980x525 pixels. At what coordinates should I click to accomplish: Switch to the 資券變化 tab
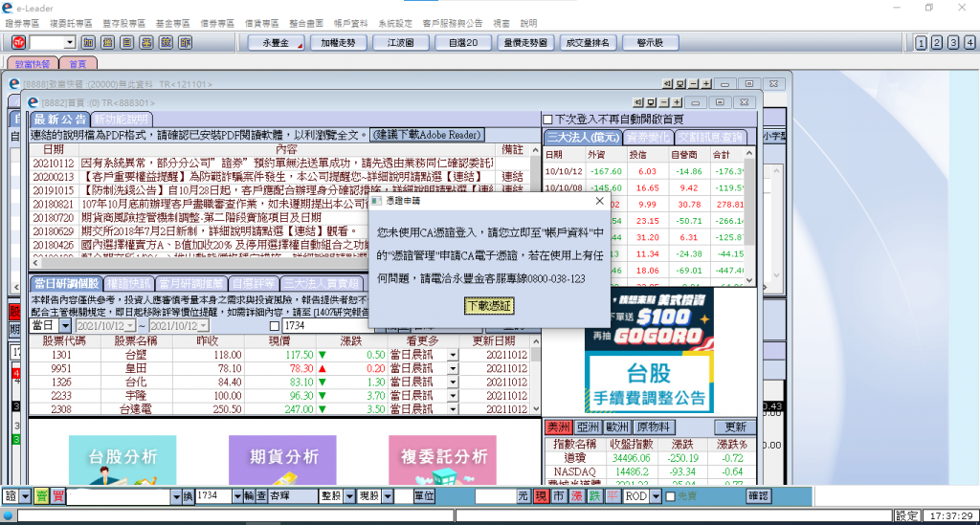[648, 137]
